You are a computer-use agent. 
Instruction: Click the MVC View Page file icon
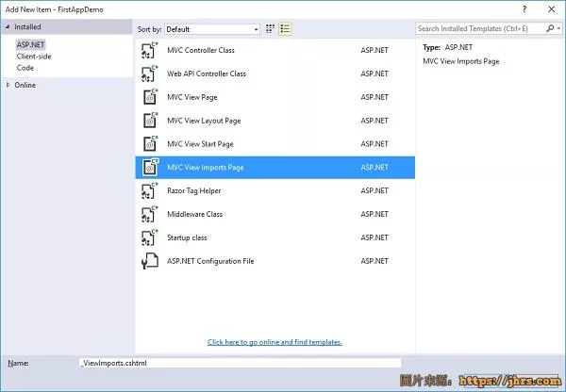(x=150, y=97)
